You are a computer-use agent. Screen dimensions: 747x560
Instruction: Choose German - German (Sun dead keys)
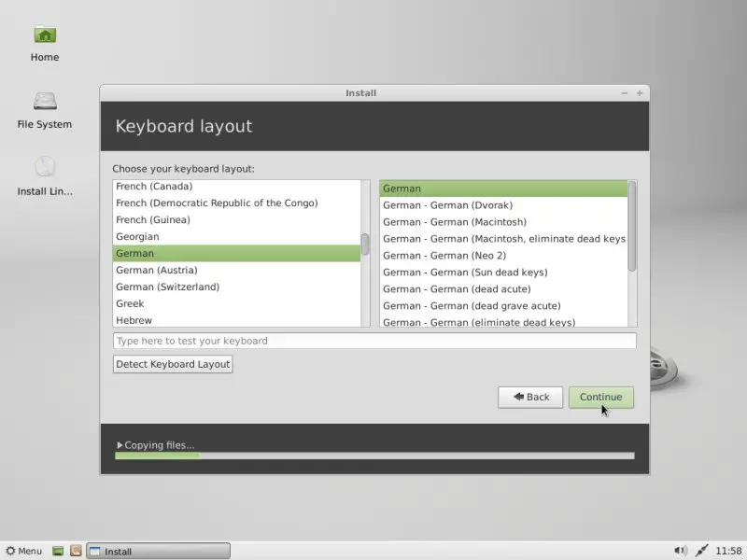point(503,273)
